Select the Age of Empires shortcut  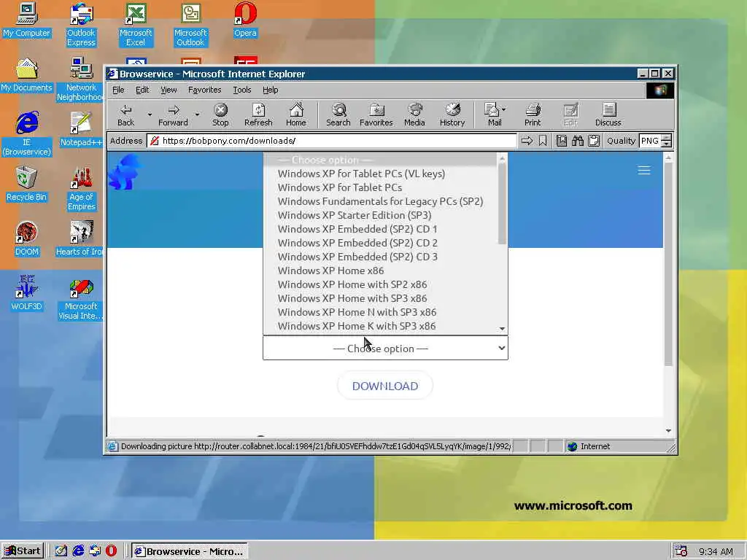click(81, 189)
